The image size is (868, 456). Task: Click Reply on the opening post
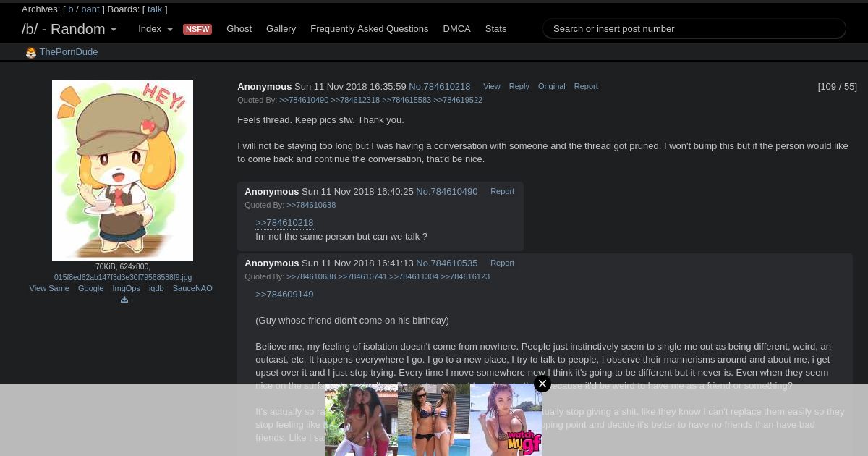point(519,86)
